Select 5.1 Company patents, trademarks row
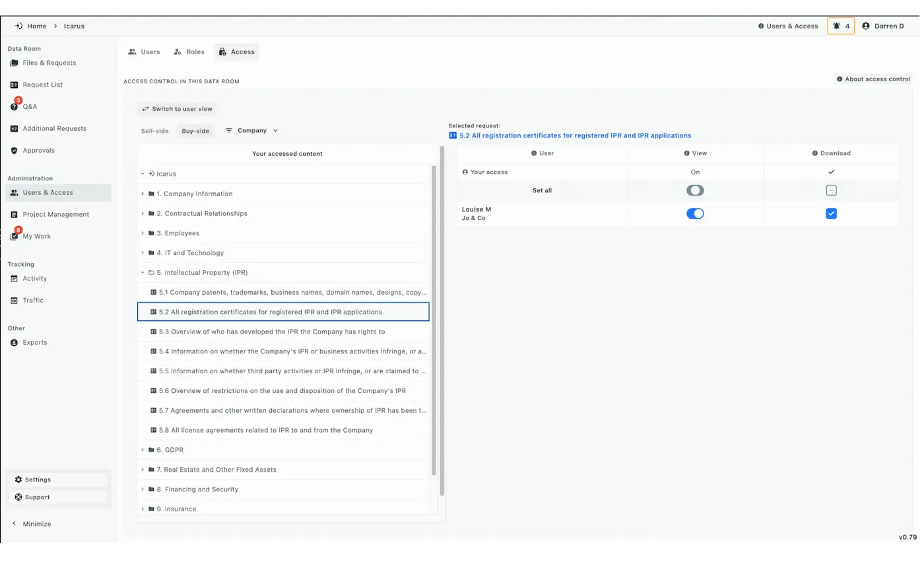The image size is (924, 578). (x=283, y=292)
